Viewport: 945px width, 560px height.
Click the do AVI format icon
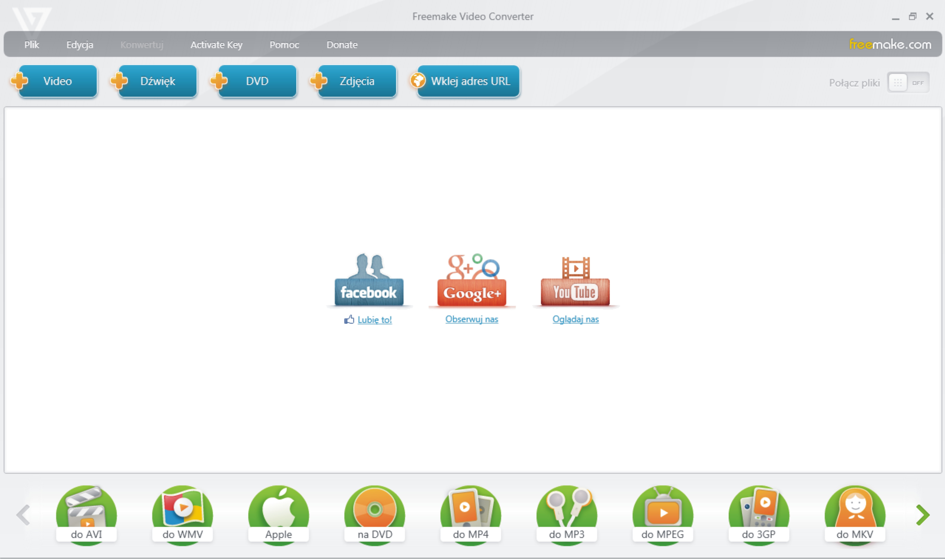pos(86,514)
